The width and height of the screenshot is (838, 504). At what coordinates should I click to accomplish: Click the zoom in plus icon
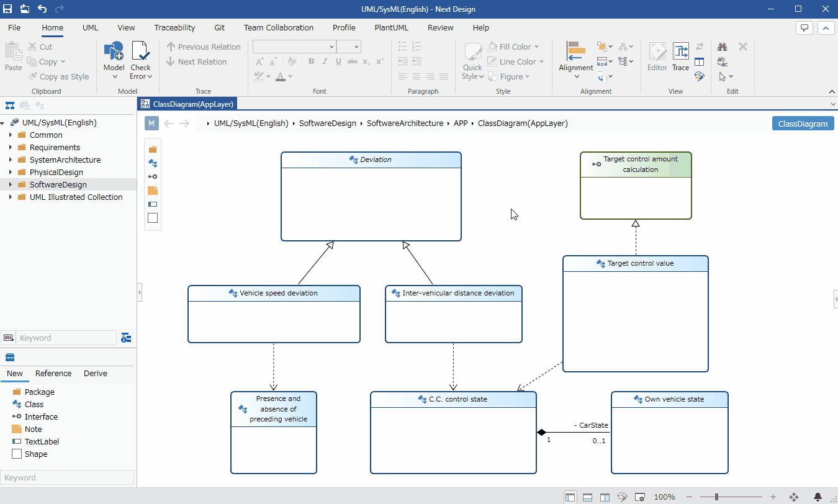[773, 497]
